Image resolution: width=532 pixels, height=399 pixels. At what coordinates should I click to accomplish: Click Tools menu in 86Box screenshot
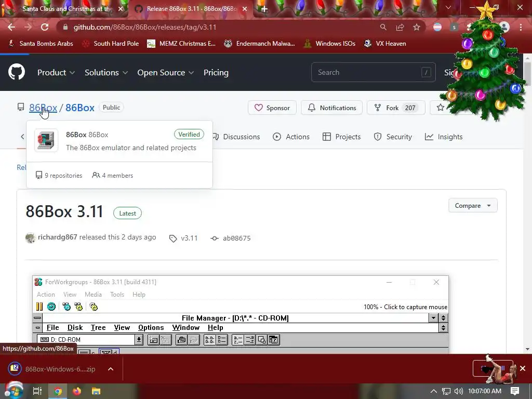[x=117, y=295]
